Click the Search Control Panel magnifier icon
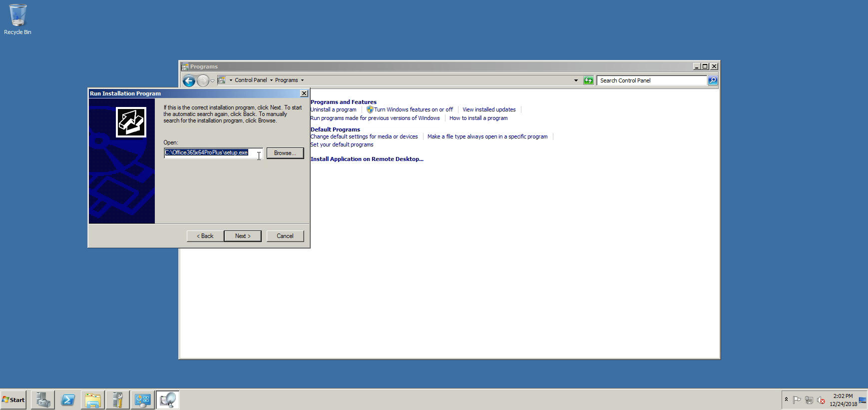868x410 pixels. click(712, 80)
